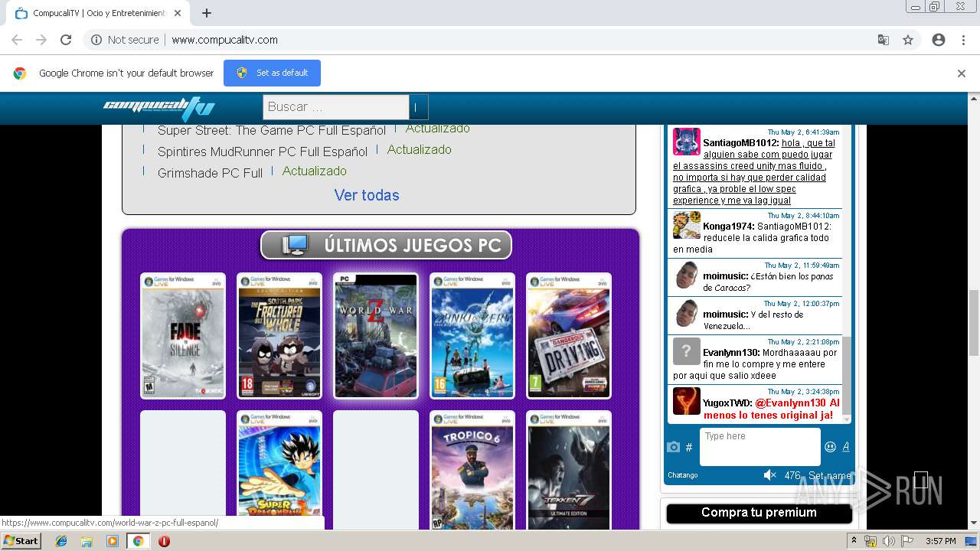Open Tropico 6 game cover
The width and height of the screenshot is (980, 551).
click(472, 470)
